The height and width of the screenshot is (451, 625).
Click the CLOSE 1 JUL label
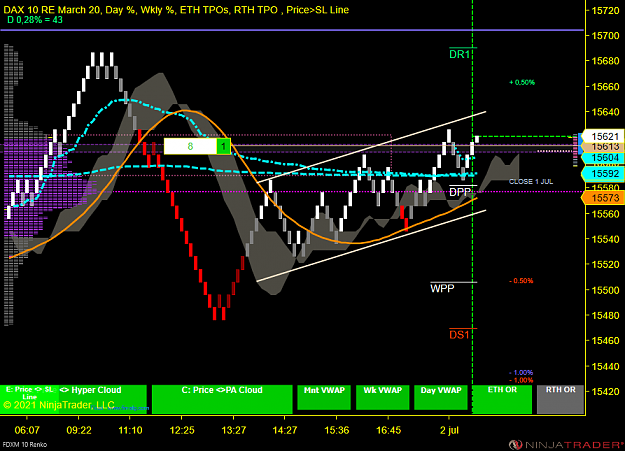(x=531, y=181)
